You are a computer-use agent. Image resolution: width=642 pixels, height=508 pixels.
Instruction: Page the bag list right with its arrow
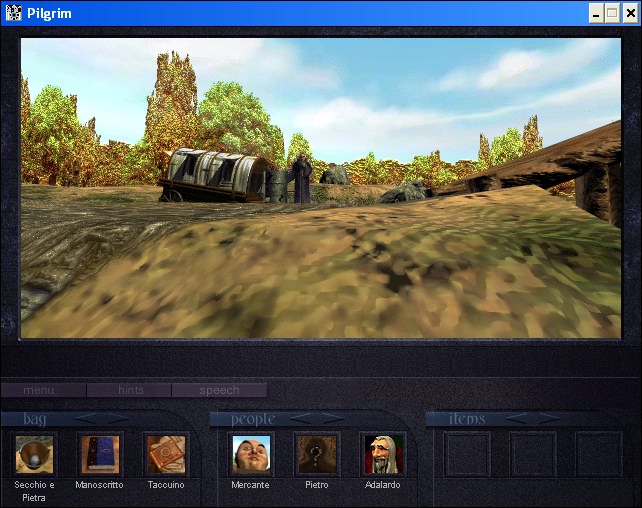coord(117,418)
